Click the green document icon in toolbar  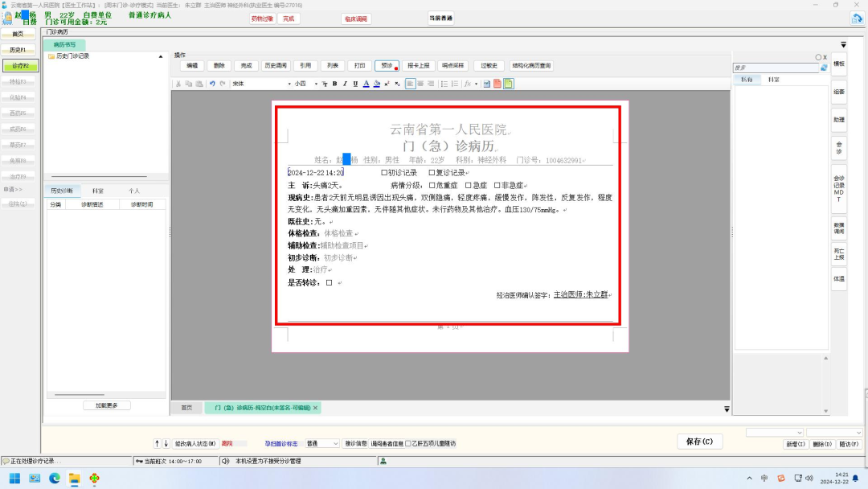(508, 84)
